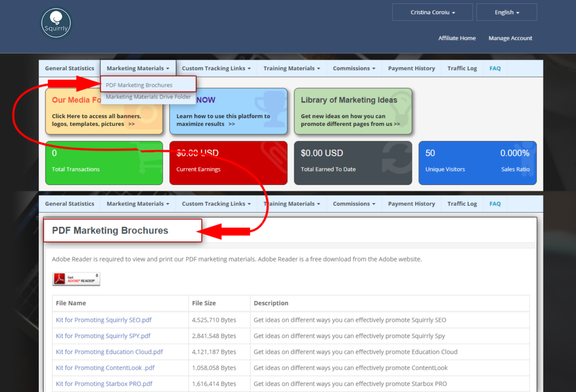
Task: Click the description mentioning promoting Starbox PRO
Action: pyautogui.click(x=350, y=384)
